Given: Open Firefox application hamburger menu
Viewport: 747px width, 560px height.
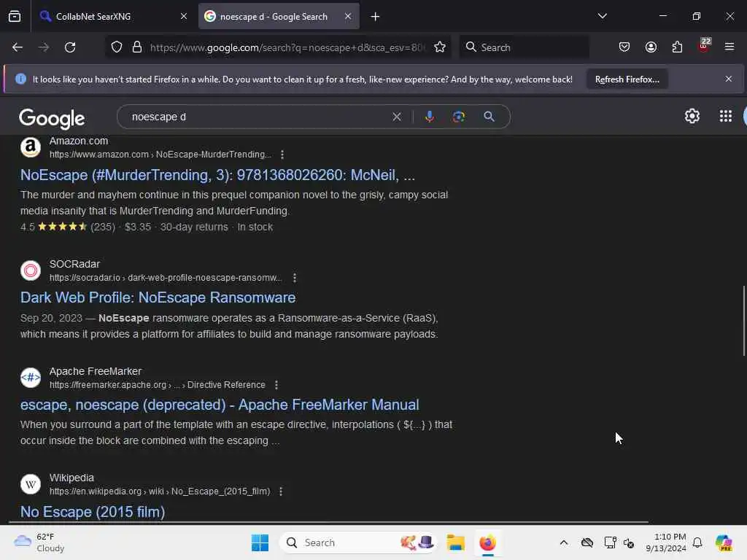Looking at the screenshot, I should (x=729, y=47).
